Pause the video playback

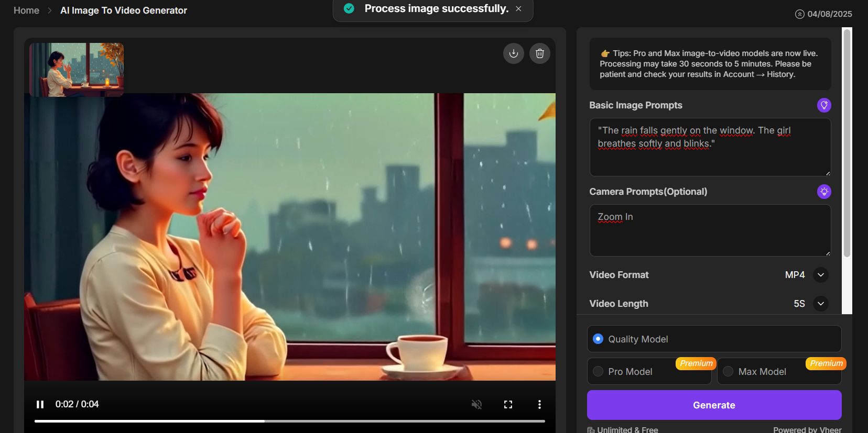[40, 404]
